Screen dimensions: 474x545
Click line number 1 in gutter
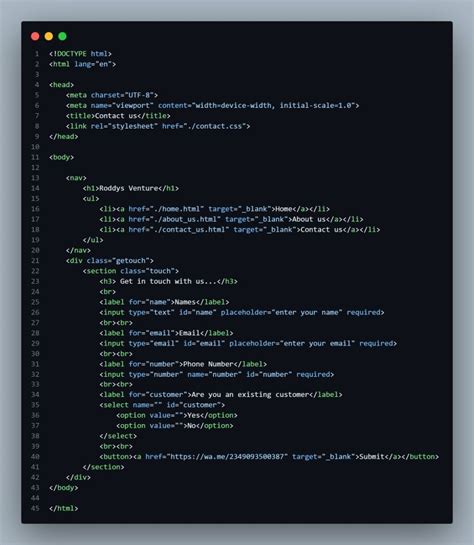tap(37, 54)
